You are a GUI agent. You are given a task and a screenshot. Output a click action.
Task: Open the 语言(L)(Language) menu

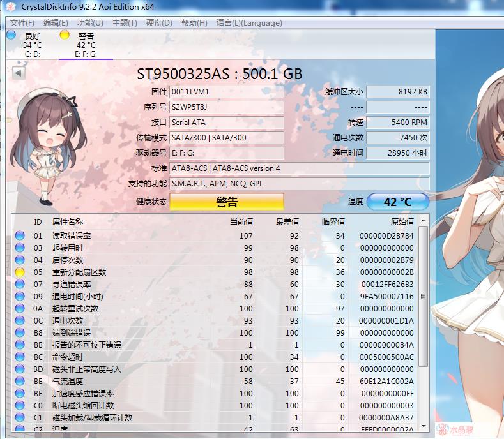pos(249,23)
